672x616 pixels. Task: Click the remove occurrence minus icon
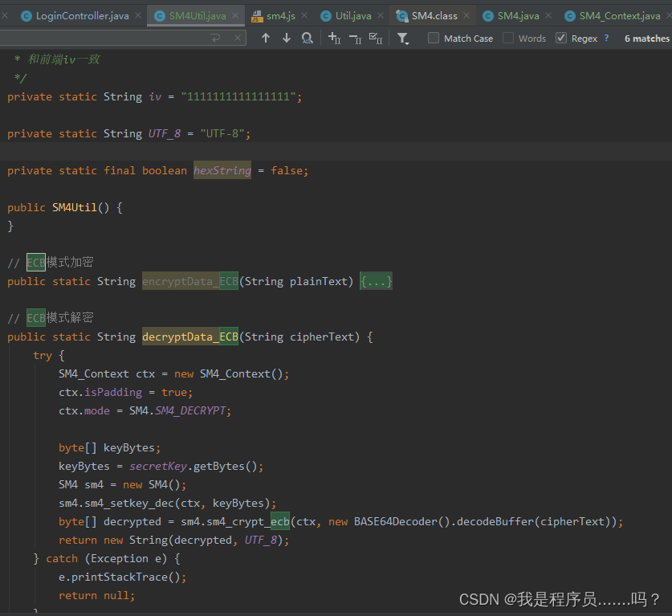point(354,38)
